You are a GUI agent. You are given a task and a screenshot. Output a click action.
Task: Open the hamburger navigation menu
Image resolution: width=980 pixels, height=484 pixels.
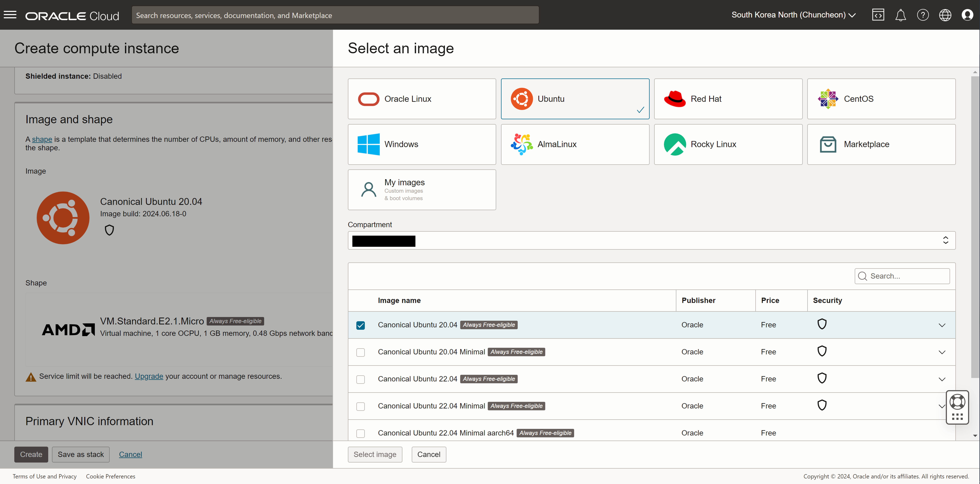click(10, 15)
